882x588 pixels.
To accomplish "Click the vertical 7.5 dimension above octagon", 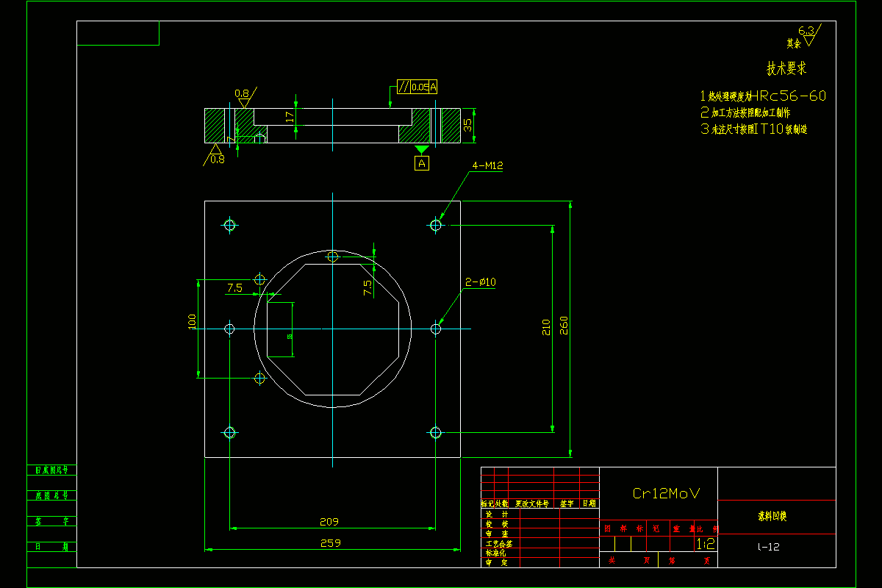I will (367, 287).
